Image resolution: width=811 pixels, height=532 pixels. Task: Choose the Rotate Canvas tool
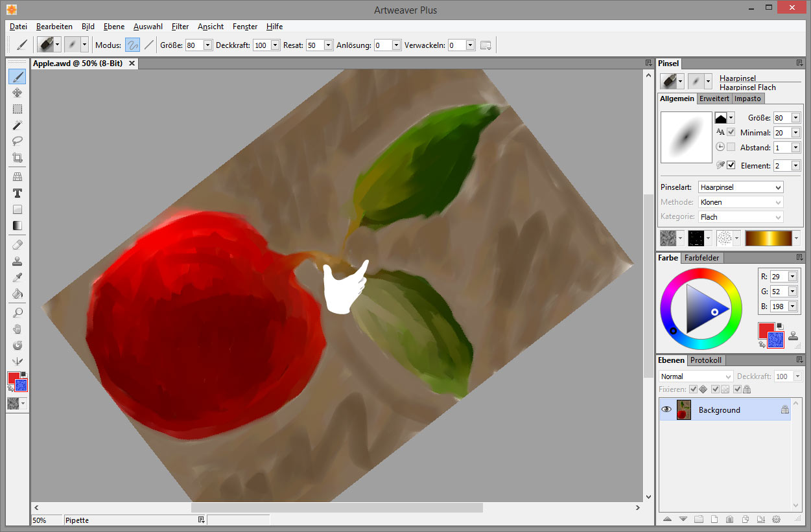[18, 345]
